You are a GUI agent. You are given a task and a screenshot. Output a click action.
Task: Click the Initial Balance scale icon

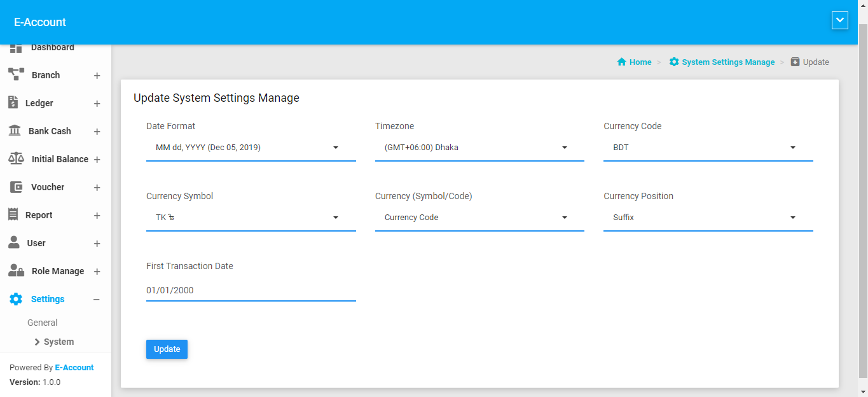click(16, 158)
